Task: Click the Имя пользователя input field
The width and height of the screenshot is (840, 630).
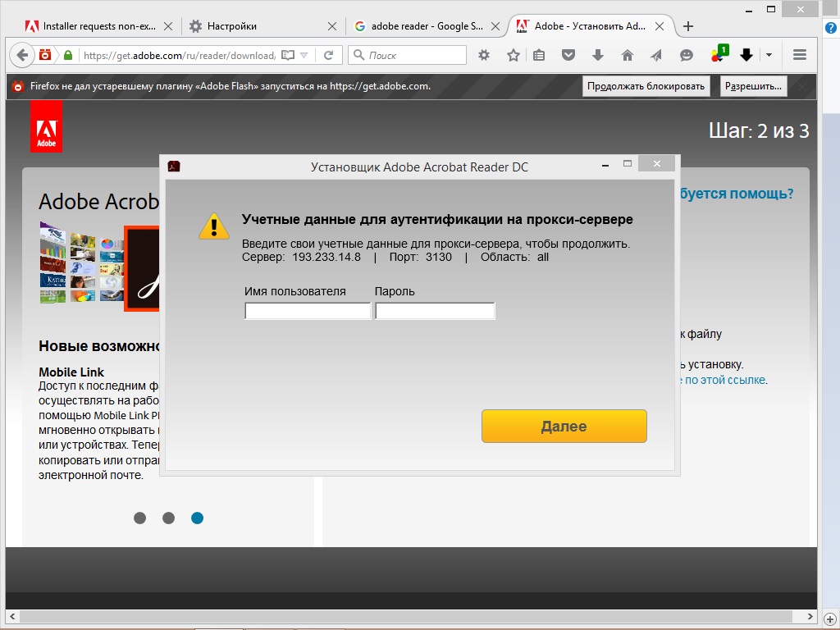Action: pyautogui.click(x=307, y=311)
